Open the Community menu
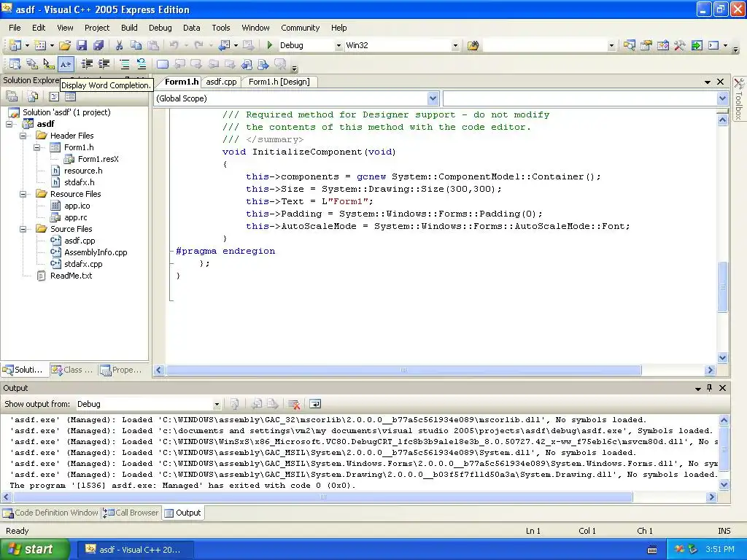 (300, 28)
